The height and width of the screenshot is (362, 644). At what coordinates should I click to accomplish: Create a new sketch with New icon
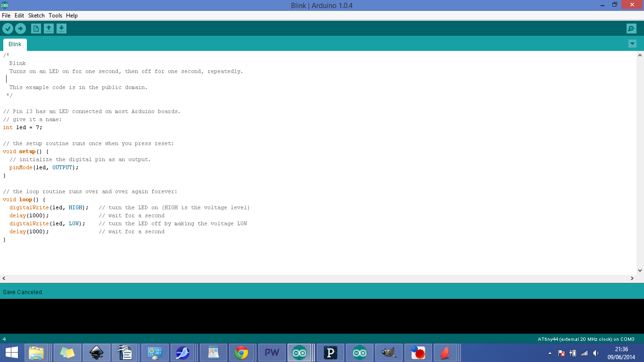click(x=36, y=29)
